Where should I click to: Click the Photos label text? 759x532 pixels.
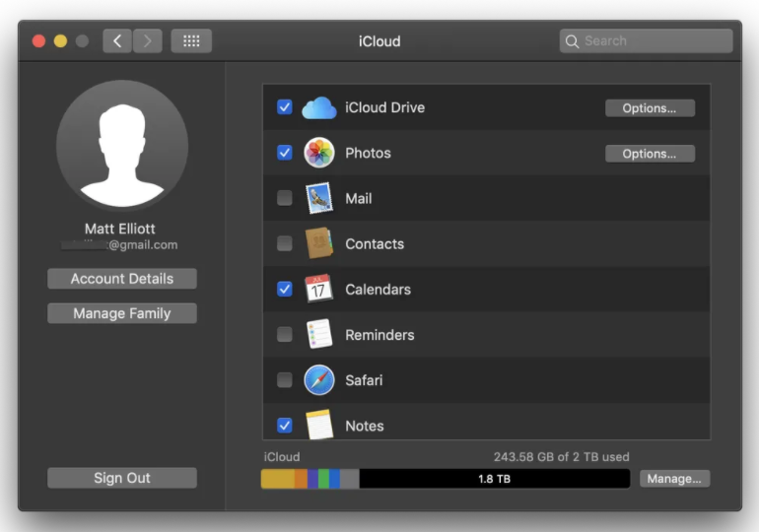(368, 153)
